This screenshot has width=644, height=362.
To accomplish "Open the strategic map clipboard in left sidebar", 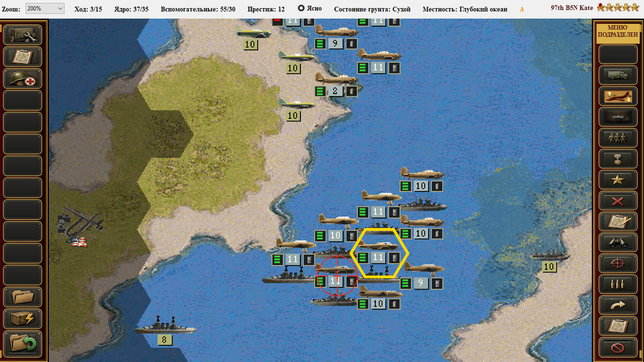I will pos(23,56).
